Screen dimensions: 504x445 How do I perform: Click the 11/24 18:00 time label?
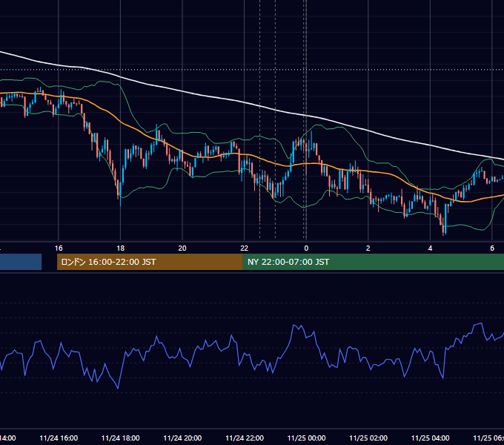click(x=121, y=438)
